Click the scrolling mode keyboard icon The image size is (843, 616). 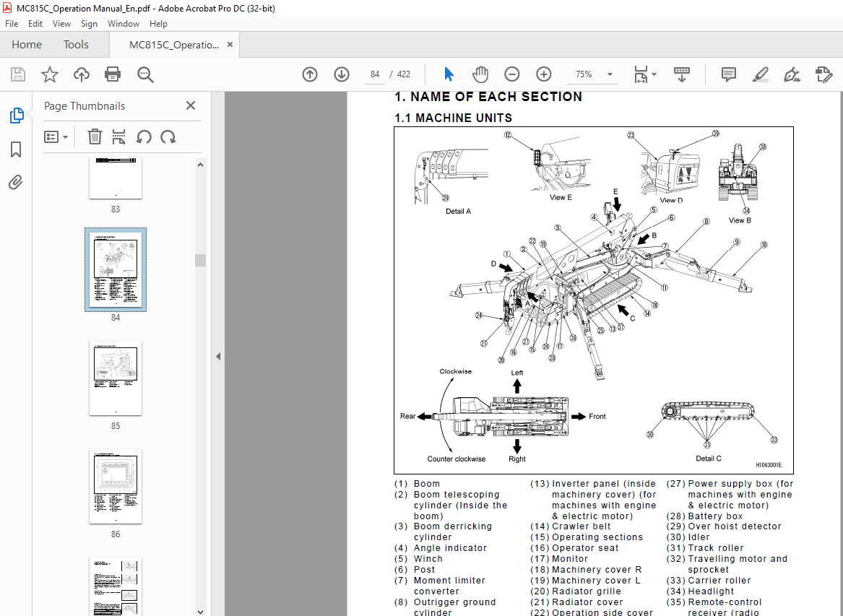[682, 74]
